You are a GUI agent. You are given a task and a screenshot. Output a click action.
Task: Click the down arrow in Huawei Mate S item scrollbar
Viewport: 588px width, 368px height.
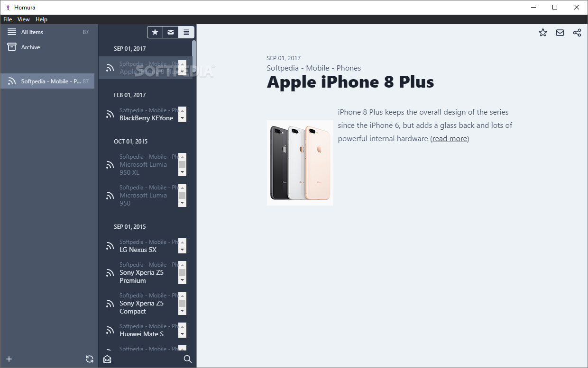(182, 334)
